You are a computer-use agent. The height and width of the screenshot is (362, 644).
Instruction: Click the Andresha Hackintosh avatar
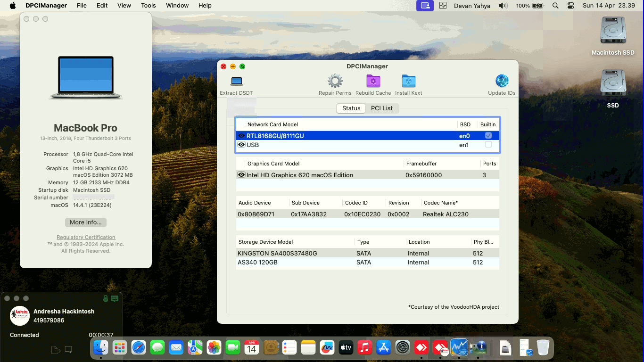(20, 316)
